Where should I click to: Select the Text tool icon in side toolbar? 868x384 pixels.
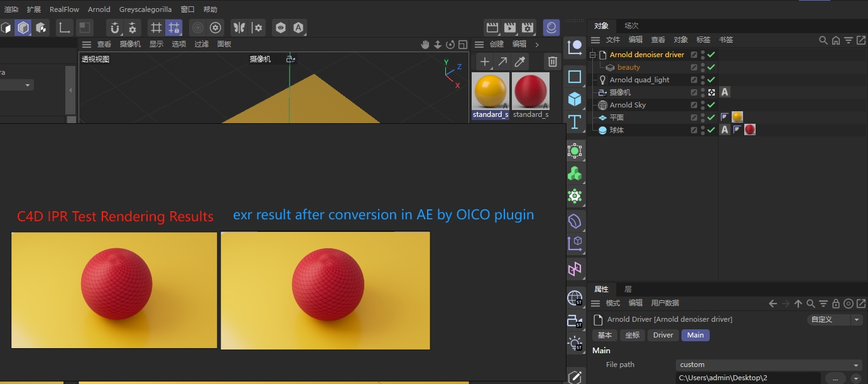click(575, 123)
